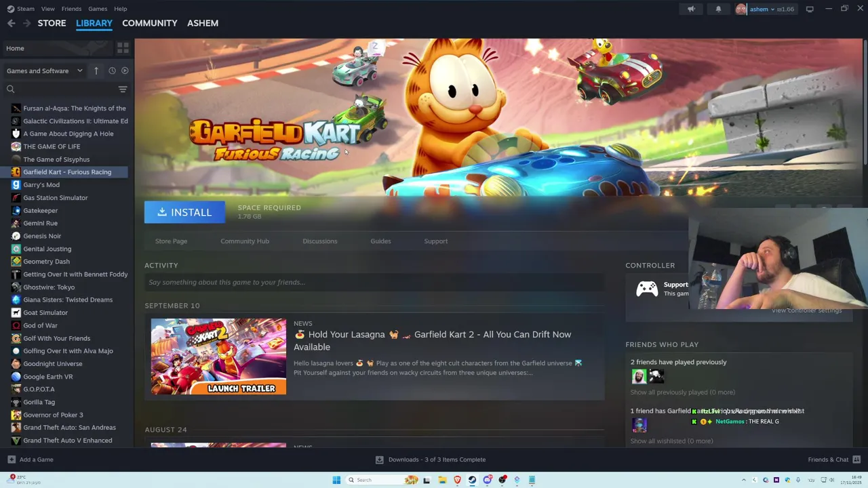This screenshot has width=868, height=488.
Task: Open the View menu
Action: tap(47, 9)
